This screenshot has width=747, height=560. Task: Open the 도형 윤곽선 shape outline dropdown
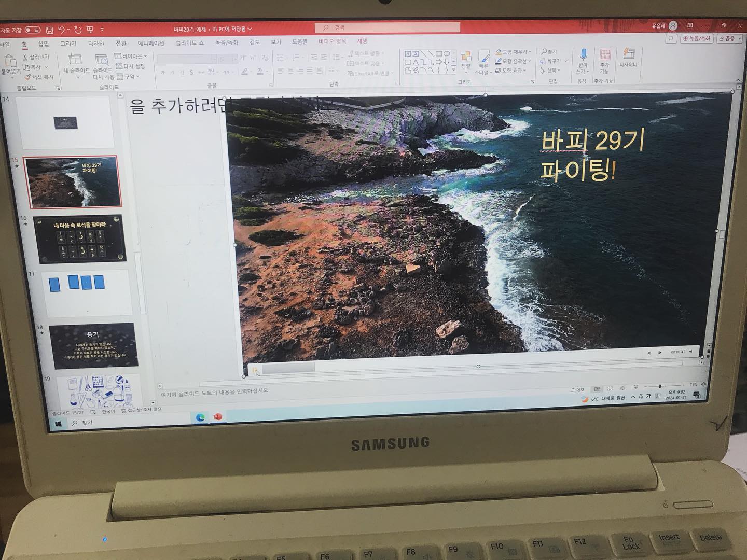click(x=513, y=61)
